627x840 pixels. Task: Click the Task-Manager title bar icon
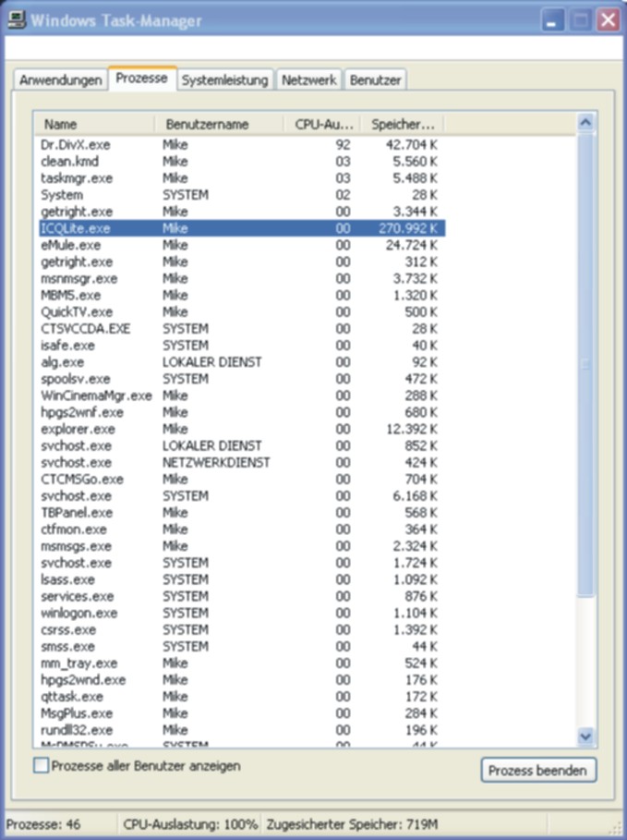pos(16,19)
